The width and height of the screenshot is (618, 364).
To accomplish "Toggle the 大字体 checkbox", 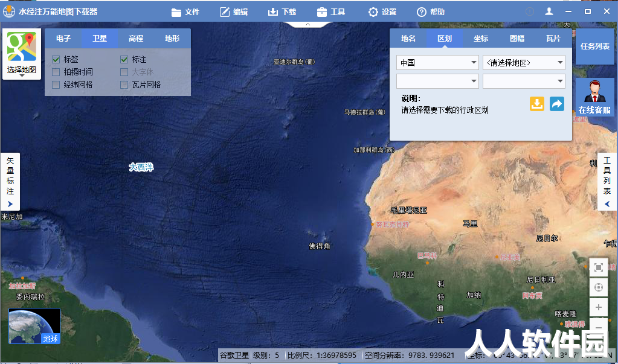I will click(124, 72).
